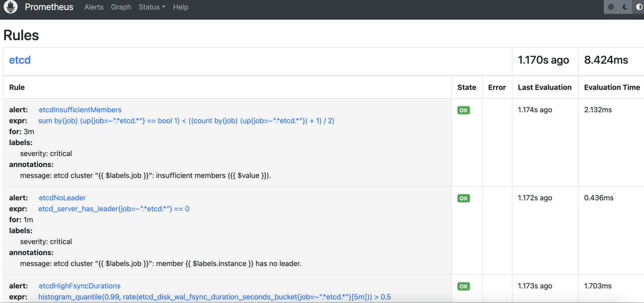Open the etcd rule group link
This screenshot has width=644, height=303.
(20, 60)
